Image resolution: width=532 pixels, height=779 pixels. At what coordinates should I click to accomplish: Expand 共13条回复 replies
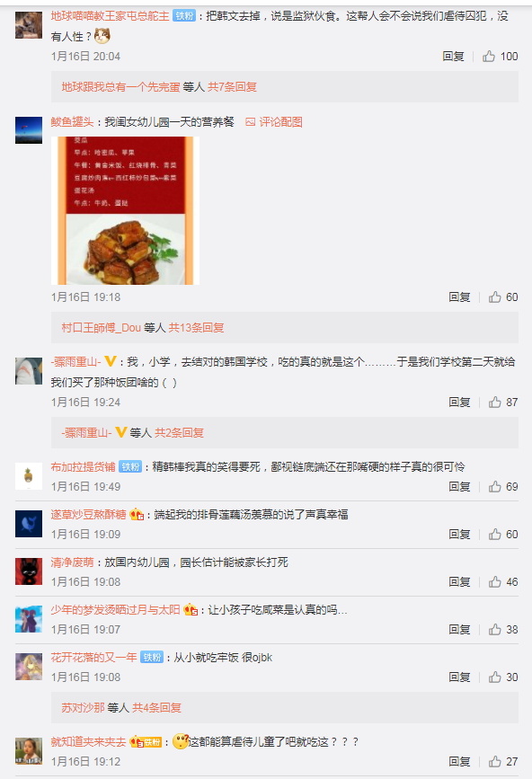(196, 327)
